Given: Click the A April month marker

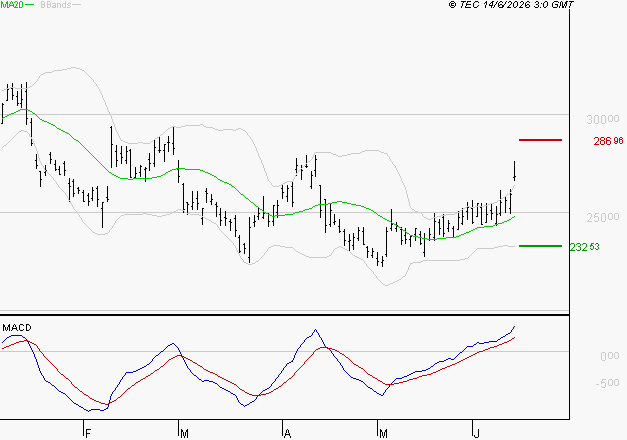Looking at the screenshot, I should (x=287, y=434).
